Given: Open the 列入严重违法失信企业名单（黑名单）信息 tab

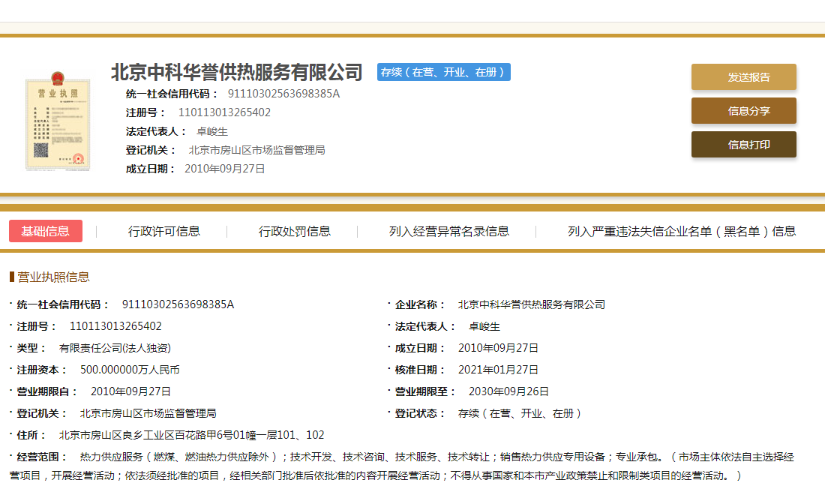Looking at the screenshot, I should [x=682, y=231].
